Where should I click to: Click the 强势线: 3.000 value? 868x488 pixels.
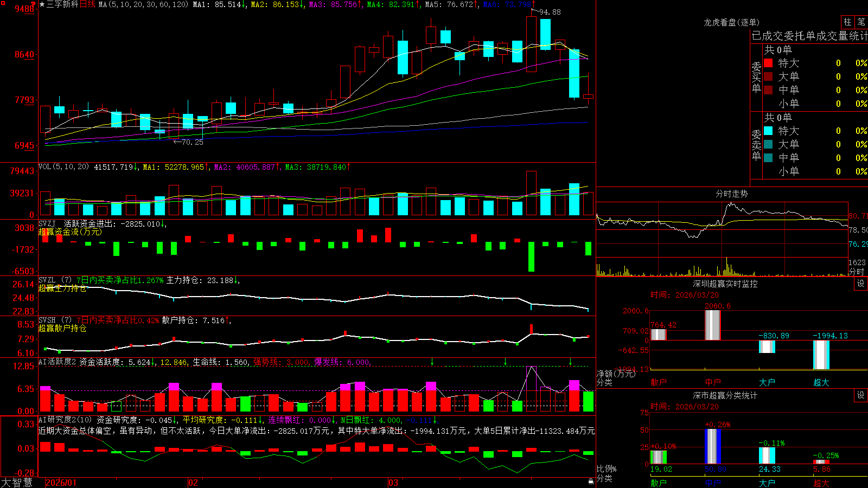[281, 362]
